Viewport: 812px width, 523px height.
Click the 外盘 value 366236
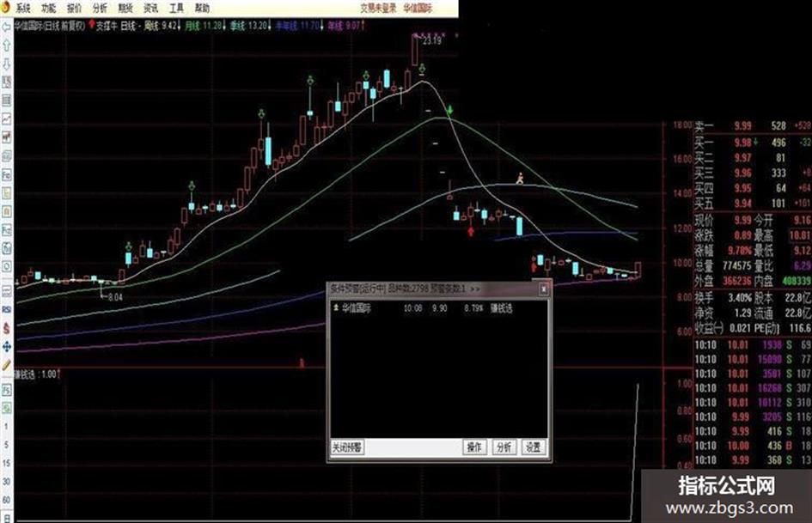737,281
